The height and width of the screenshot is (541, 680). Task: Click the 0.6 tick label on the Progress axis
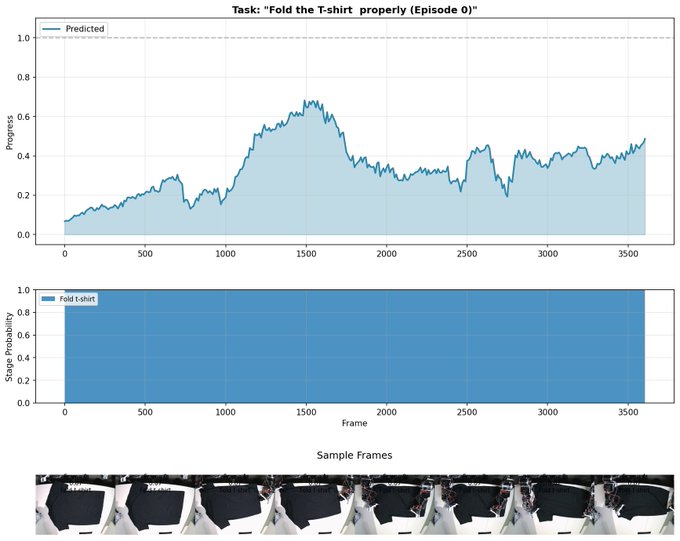(21, 116)
